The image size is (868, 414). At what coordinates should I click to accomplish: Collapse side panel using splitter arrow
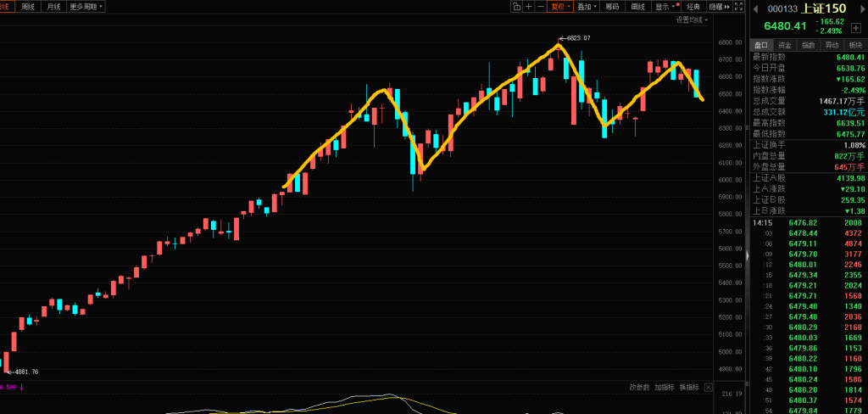[747, 255]
